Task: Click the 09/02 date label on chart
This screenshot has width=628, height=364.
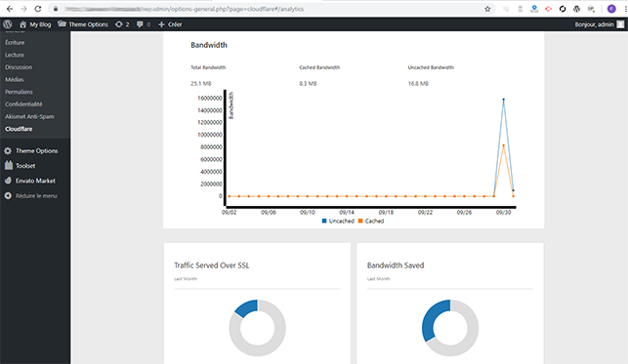Action: [x=230, y=213]
